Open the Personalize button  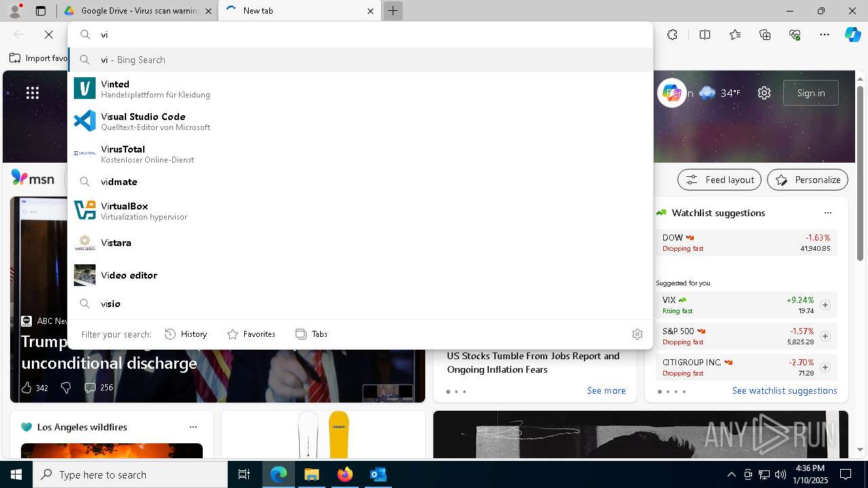808,180
